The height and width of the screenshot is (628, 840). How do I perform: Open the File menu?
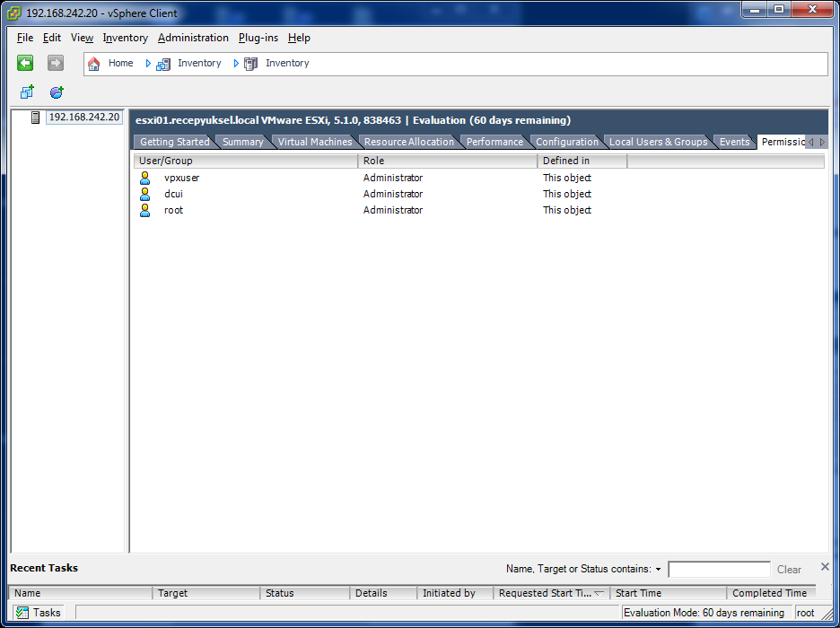tap(25, 38)
